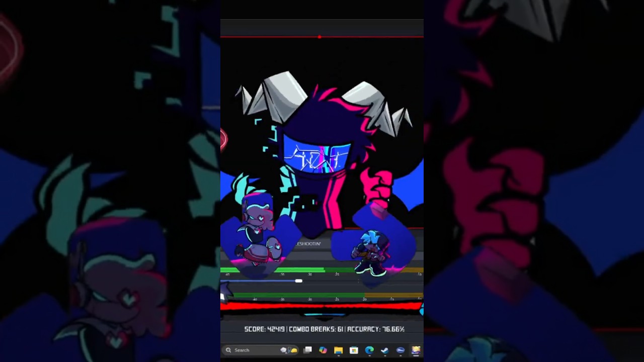Click the score and accuracy text

tap(325, 329)
